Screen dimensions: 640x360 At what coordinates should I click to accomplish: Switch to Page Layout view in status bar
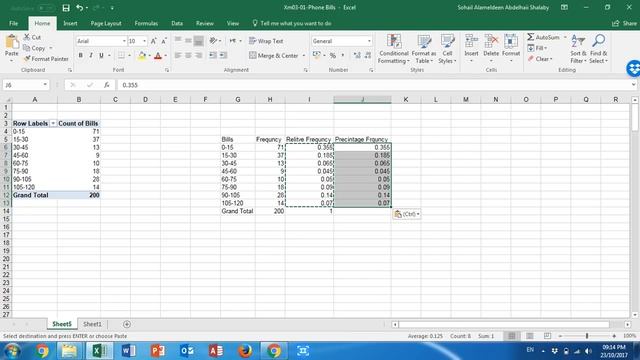click(529, 336)
